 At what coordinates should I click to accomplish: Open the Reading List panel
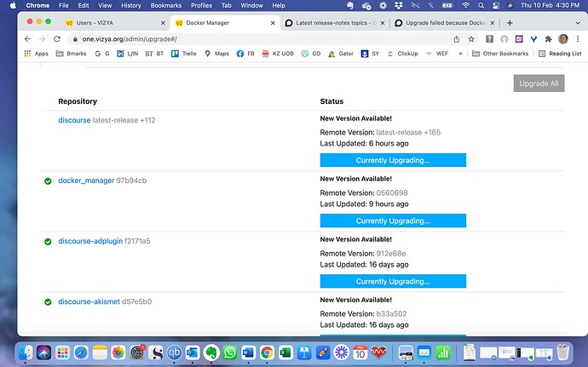[x=560, y=54]
